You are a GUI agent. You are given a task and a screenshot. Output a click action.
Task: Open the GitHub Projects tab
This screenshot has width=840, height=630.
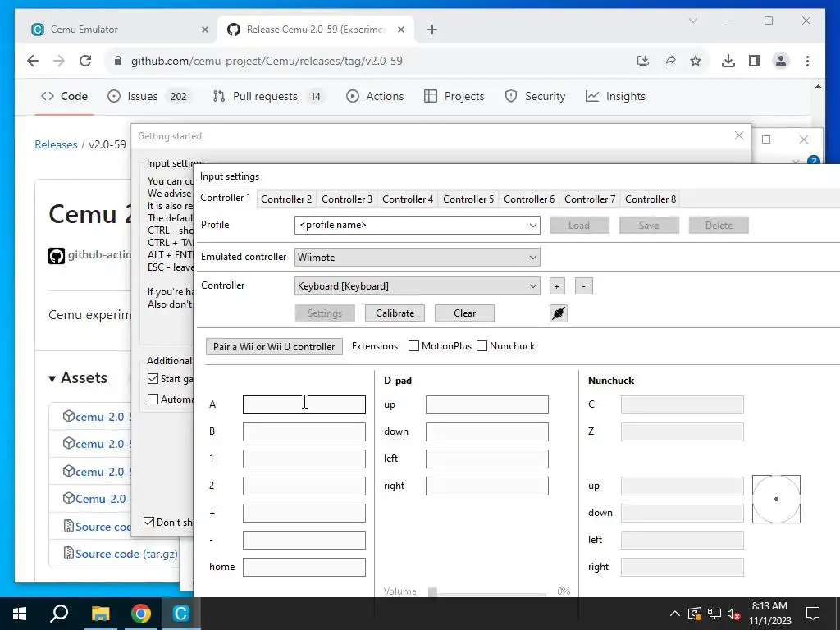pos(454,97)
